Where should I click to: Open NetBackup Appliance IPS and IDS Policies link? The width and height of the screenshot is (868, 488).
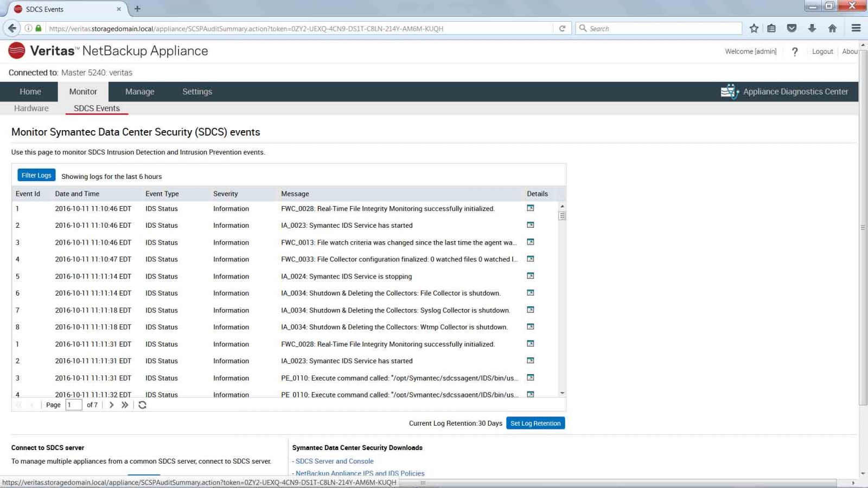pos(360,473)
